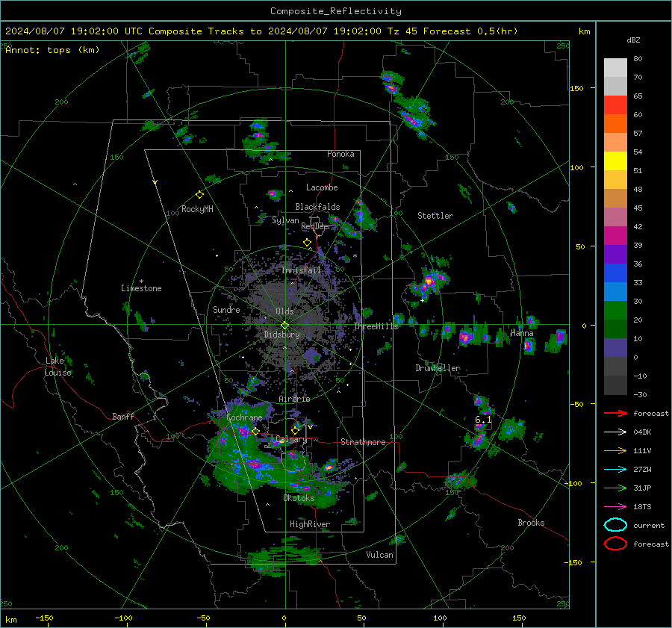The height and width of the screenshot is (628, 672).
Task: Click the red forecast ellipse icon
Action: (615, 544)
